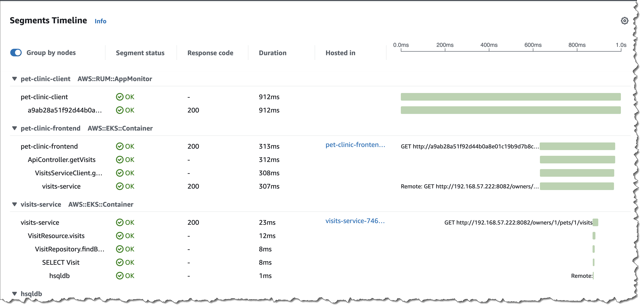Open the pet-clinic-fronten... hosted in link
The image size is (644, 308).
(x=355, y=145)
